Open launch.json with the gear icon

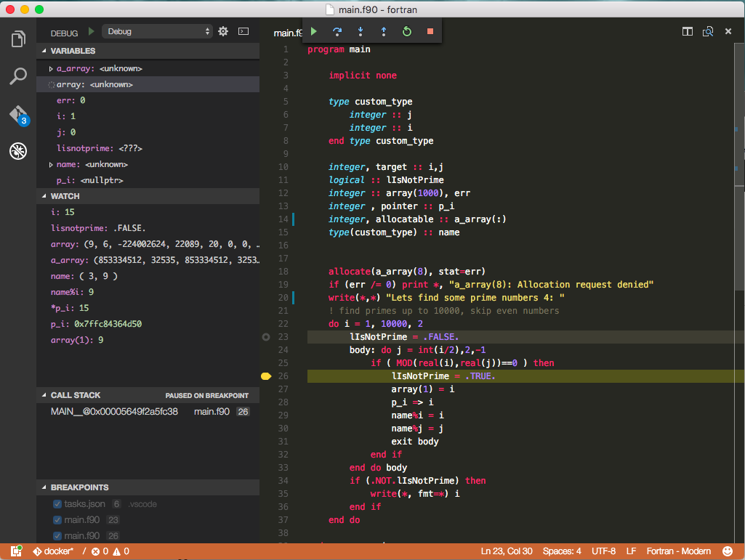(x=223, y=31)
